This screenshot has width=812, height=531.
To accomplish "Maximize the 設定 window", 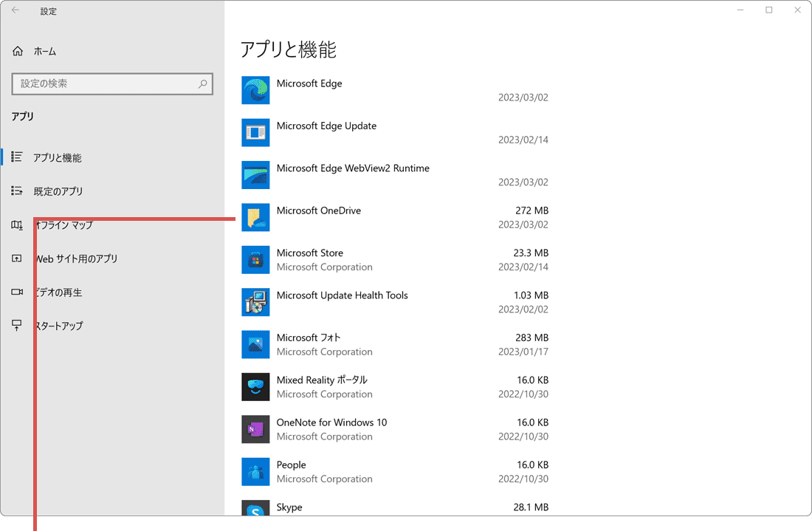I will click(769, 10).
